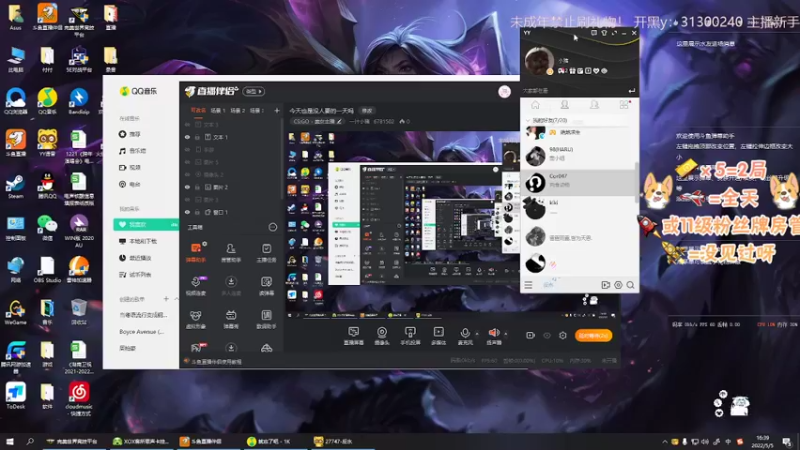
Task: Open the data assistant tool
Action: coord(266,319)
